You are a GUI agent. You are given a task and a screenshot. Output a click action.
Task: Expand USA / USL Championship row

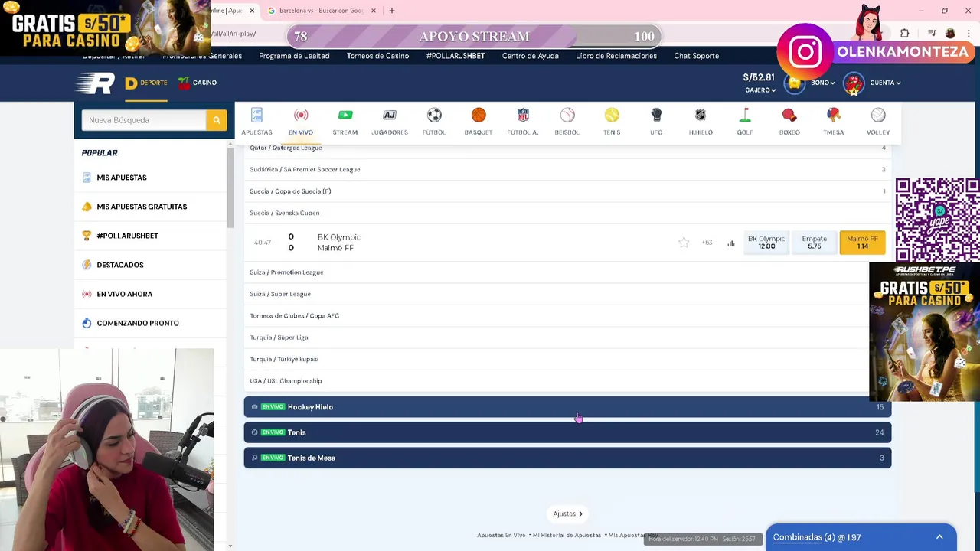tap(567, 381)
